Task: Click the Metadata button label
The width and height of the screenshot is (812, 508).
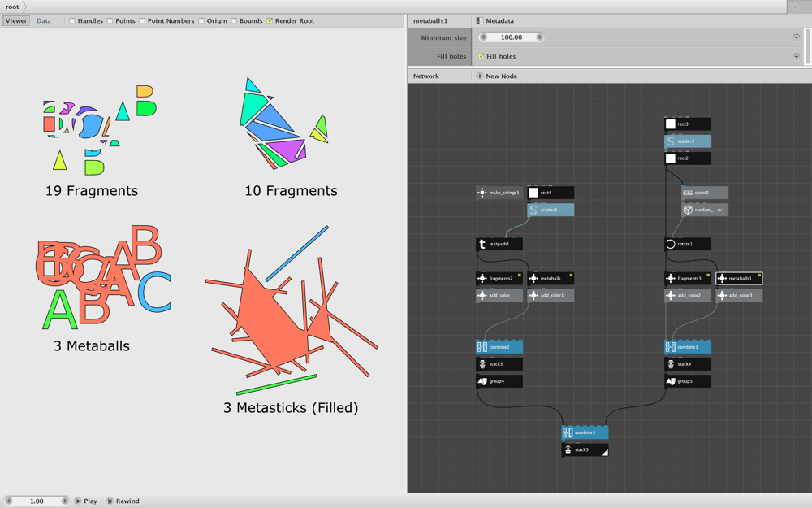Action: click(x=499, y=21)
